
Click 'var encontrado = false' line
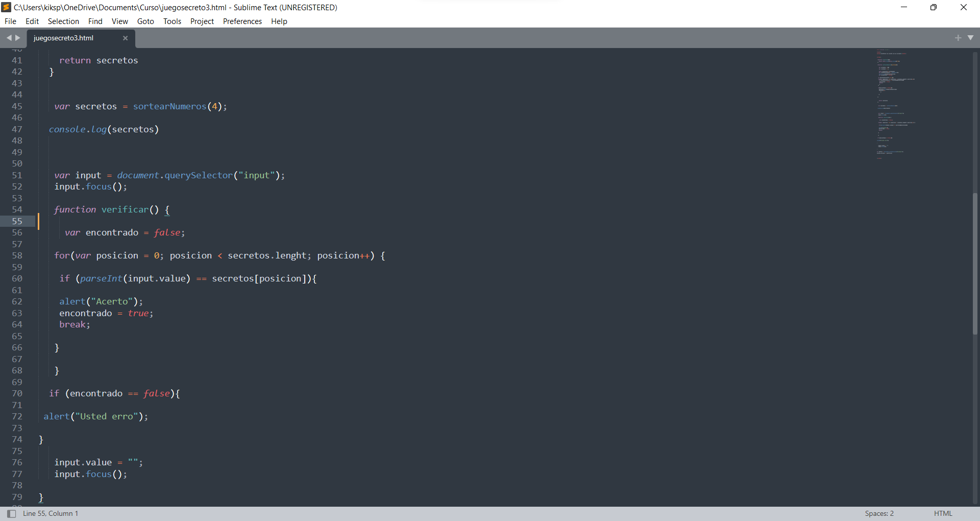[x=125, y=232]
